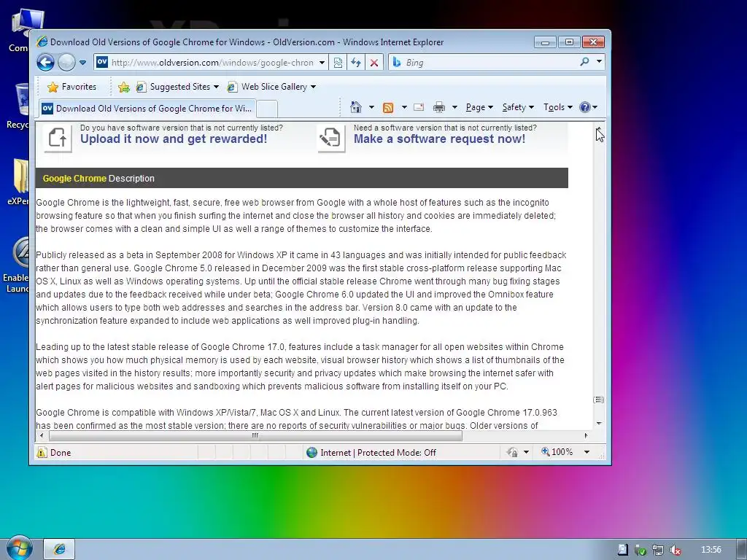Viewport: 747px width, 560px height.
Task: Print the page with printer icon
Action: [x=438, y=108]
